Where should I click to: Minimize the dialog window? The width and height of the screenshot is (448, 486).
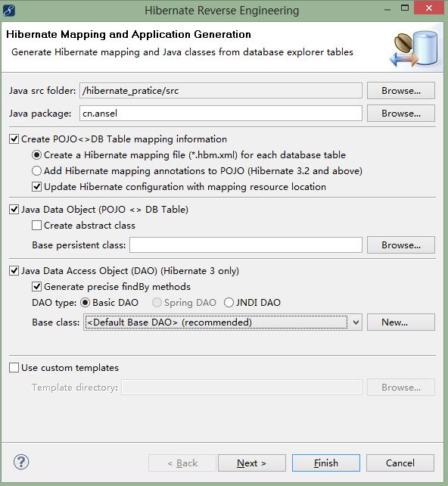387,9
